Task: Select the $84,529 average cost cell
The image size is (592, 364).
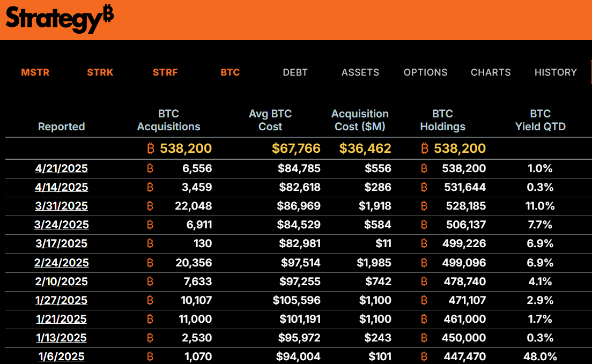Action: tap(299, 225)
